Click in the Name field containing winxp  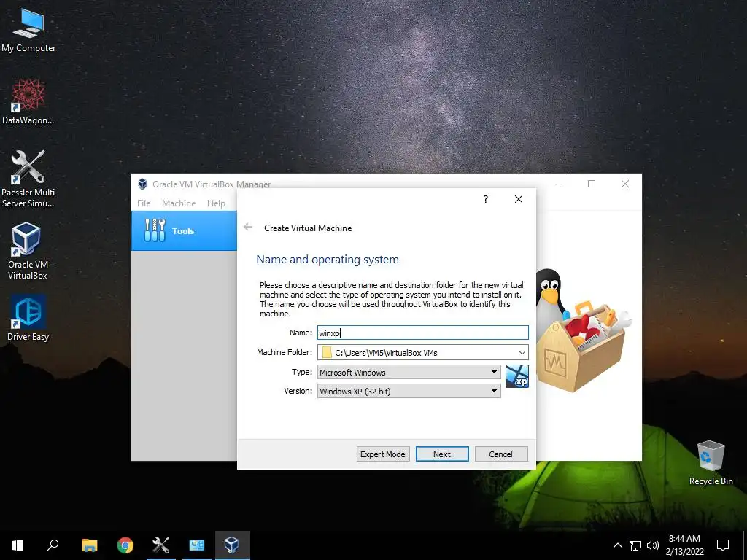[423, 332]
